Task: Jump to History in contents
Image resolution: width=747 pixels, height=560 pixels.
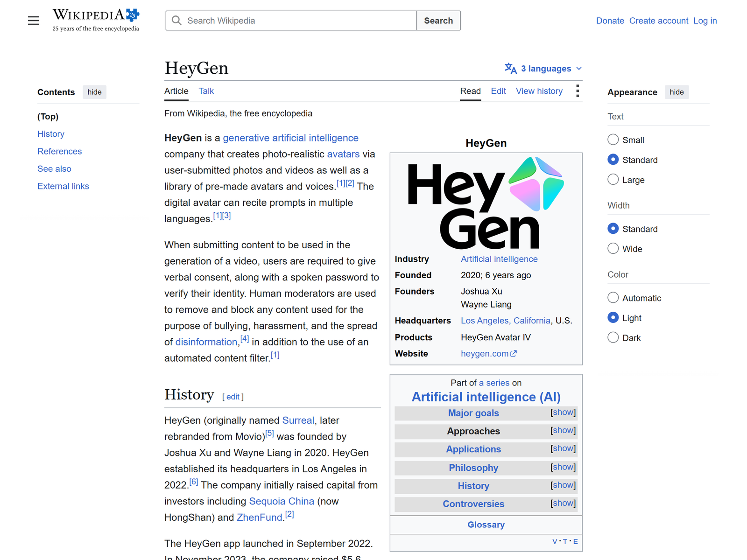Action: pyautogui.click(x=51, y=134)
